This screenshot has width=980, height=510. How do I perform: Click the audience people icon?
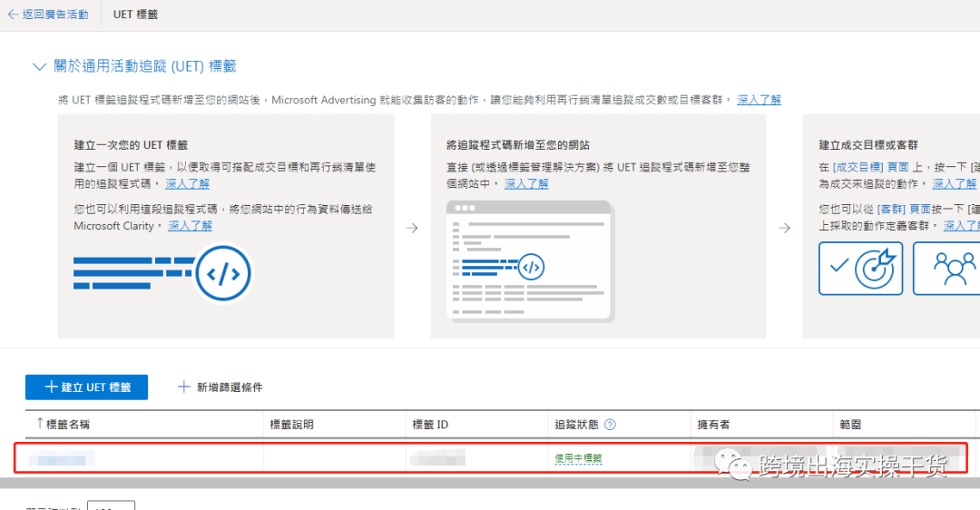(x=946, y=268)
